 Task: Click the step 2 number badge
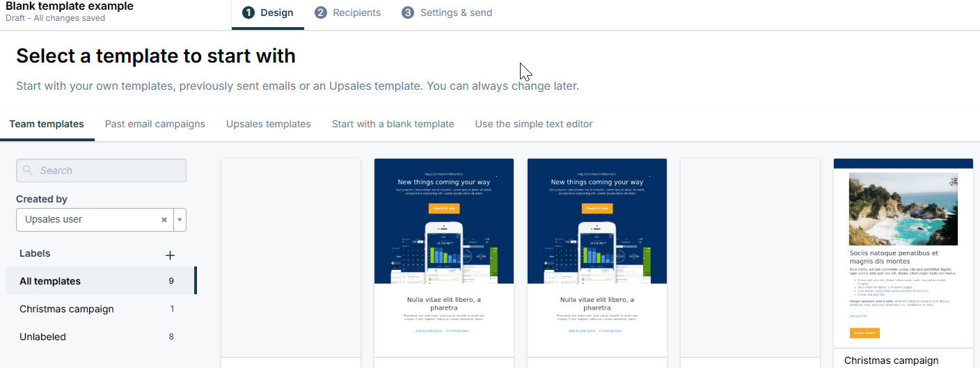[x=321, y=13]
